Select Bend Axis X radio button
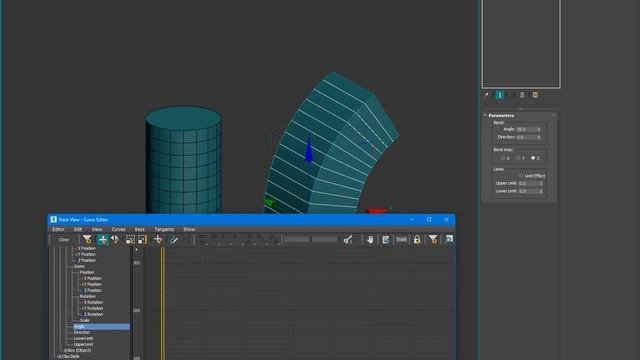This screenshot has width=640, height=360. (503, 158)
